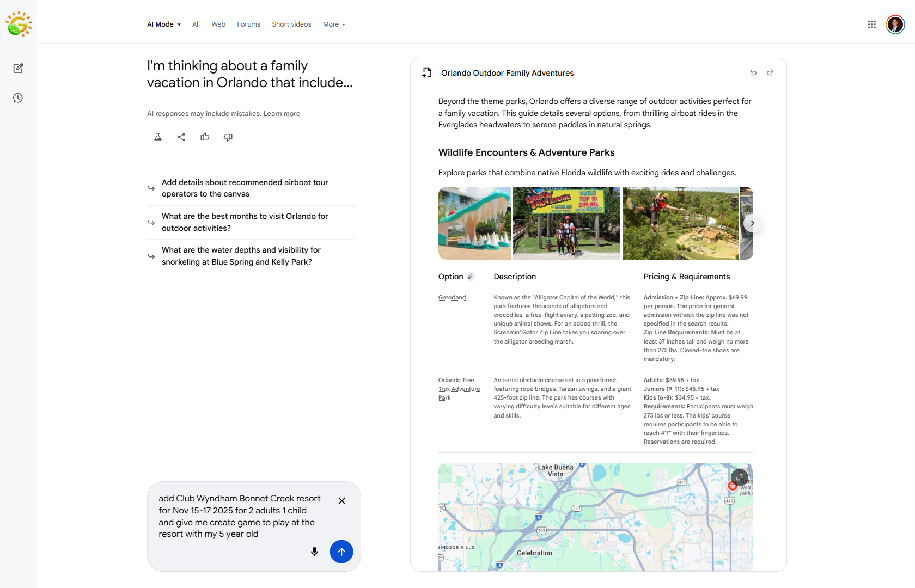Rate the response with thumbs down

pyautogui.click(x=228, y=137)
